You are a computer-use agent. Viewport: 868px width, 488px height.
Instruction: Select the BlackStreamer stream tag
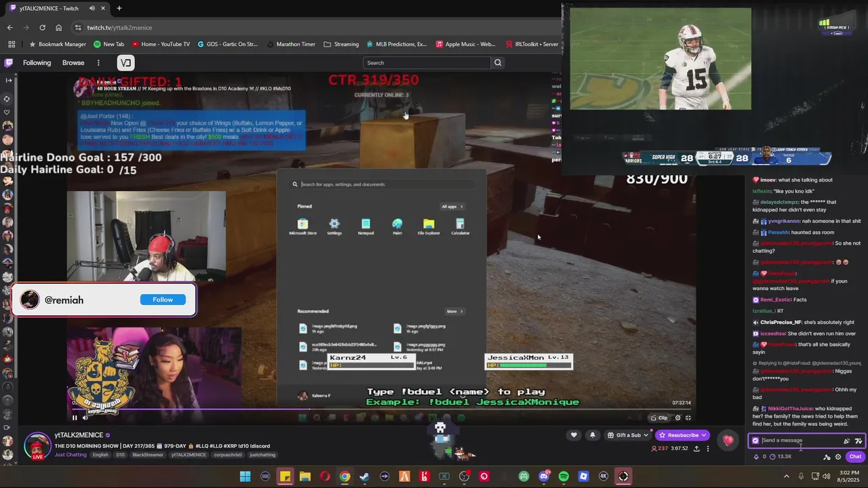pyautogui.click(x=148, y=455)
